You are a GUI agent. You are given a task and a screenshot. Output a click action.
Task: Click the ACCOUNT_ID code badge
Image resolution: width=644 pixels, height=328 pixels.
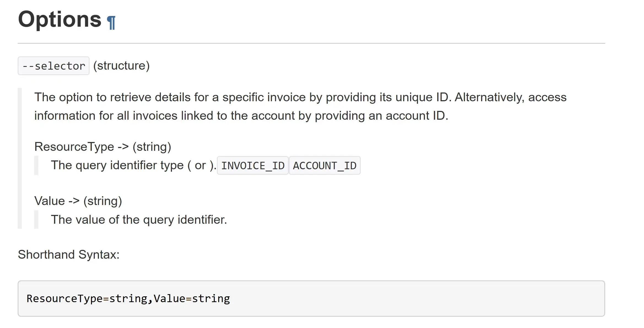325,166
